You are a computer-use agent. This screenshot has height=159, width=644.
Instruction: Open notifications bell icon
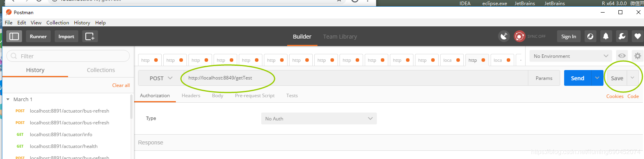click(606, 36)
